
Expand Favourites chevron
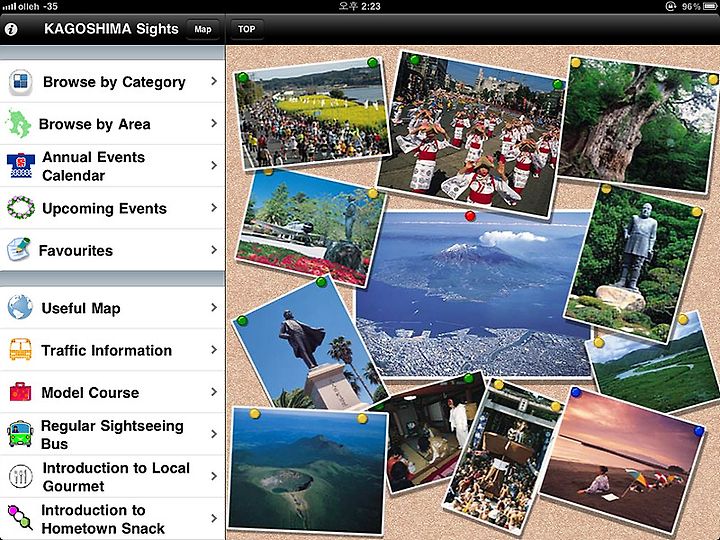click(x=214, y=250)
